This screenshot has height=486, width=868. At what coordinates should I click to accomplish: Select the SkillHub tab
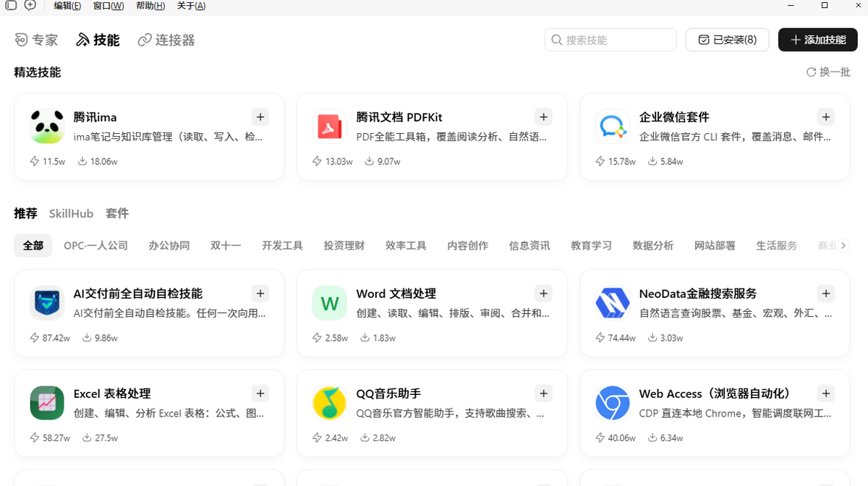point(71,213)
